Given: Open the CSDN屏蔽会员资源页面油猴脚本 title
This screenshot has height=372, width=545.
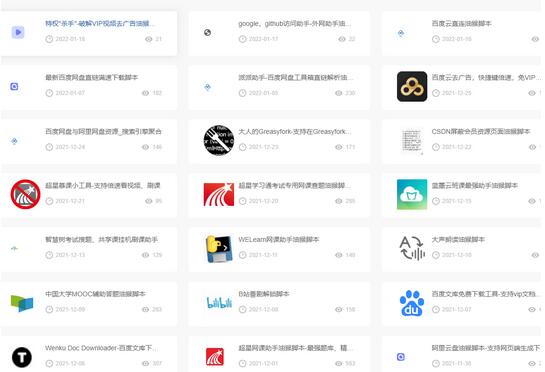Looking at the screenshot, I should [481, 131].
